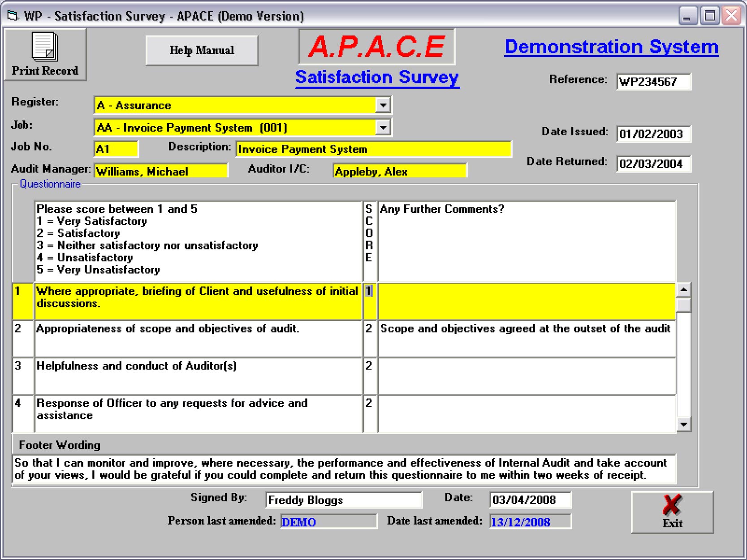Click the Signed By field
This screenshot has width=747, height=560.
tap(344, 500)
